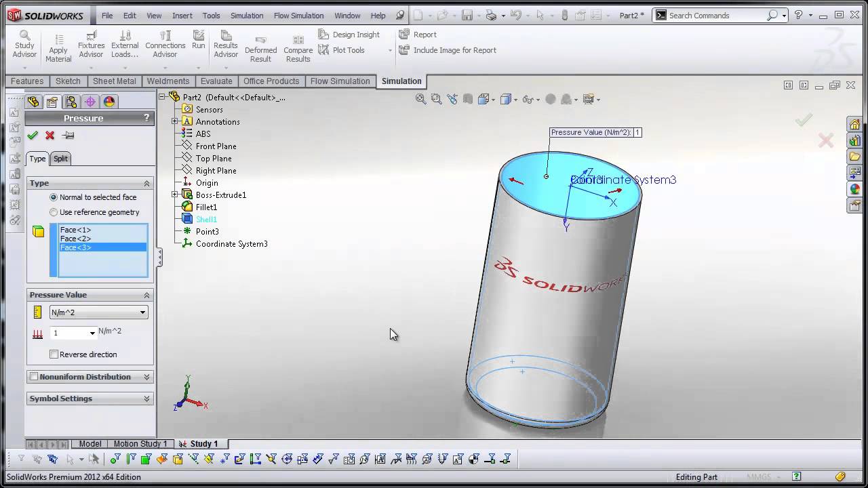This screenshot has width=868, height=488.
Task: Pin the Pressure property panel open
Action: coord(68,136)
